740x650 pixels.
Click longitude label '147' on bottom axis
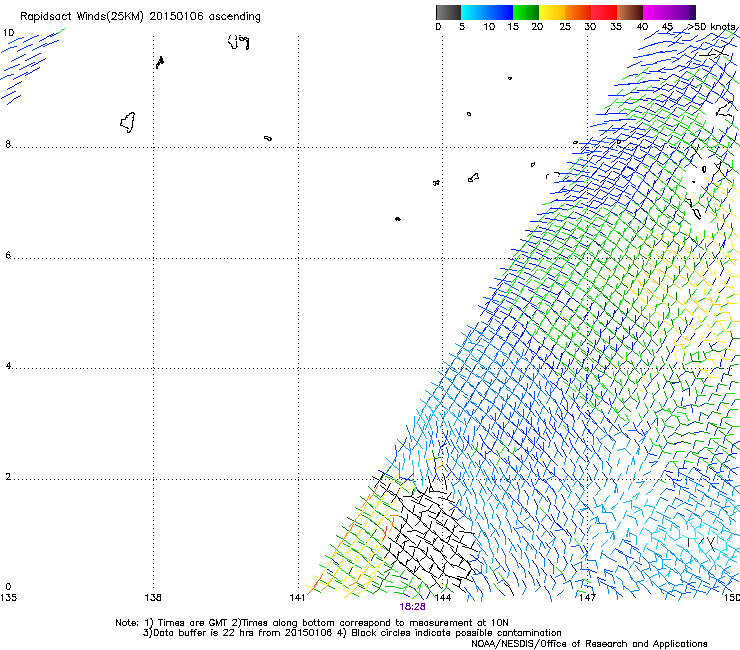point(587,598)
